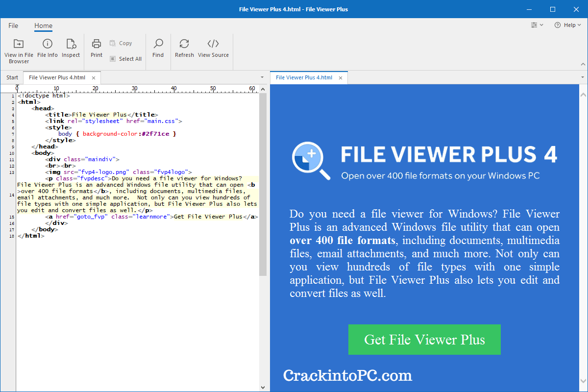
Task: Click the source pane scroll down arrow
Action: tap(263, 387)
